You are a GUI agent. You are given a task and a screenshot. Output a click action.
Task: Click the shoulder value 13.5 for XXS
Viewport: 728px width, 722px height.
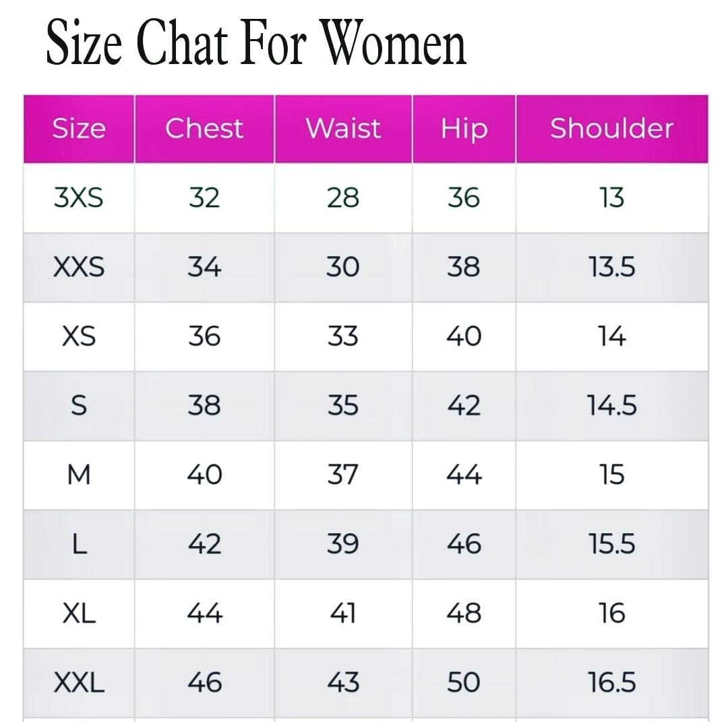pyautogui.click(x=611, y=268)
